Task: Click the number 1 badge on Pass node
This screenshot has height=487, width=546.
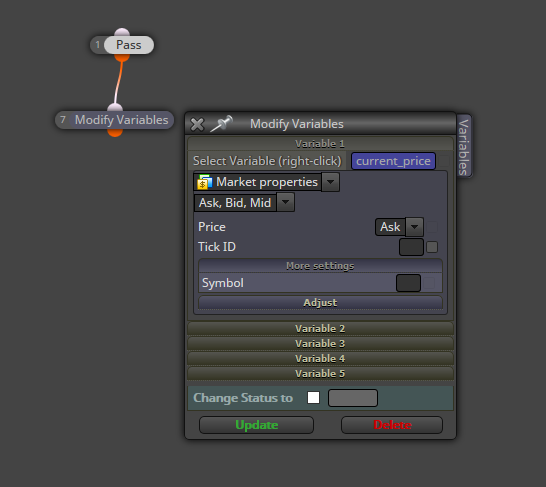Action: [x=98, y=45]
